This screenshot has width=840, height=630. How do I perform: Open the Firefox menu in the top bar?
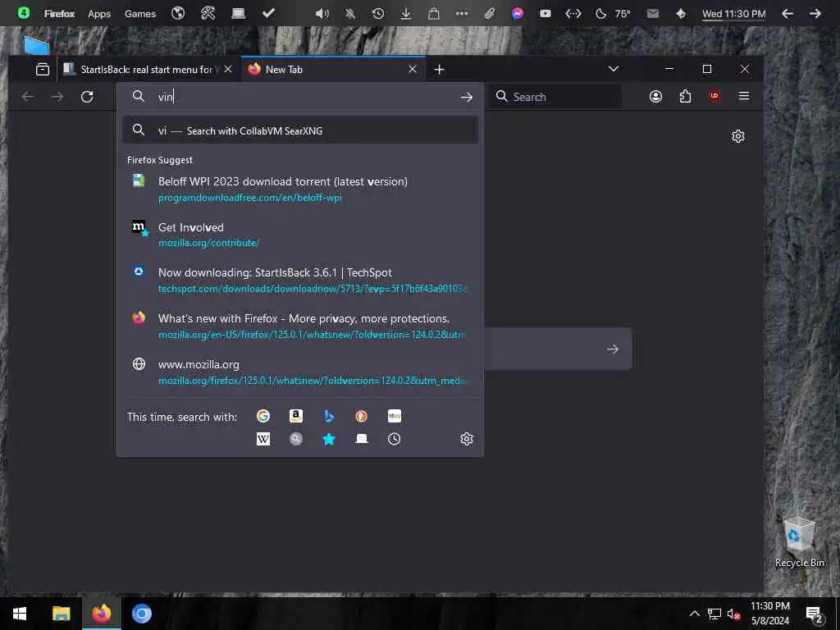(59, 14)
